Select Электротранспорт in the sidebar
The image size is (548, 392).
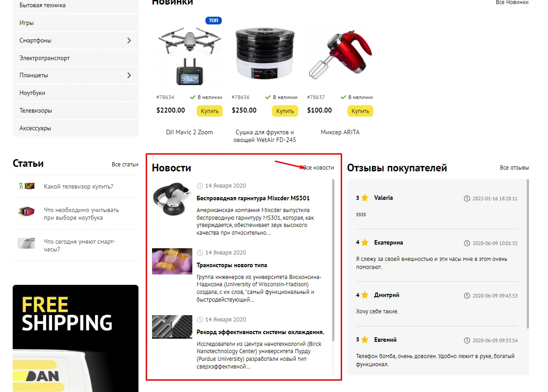[x=76, y=58]
